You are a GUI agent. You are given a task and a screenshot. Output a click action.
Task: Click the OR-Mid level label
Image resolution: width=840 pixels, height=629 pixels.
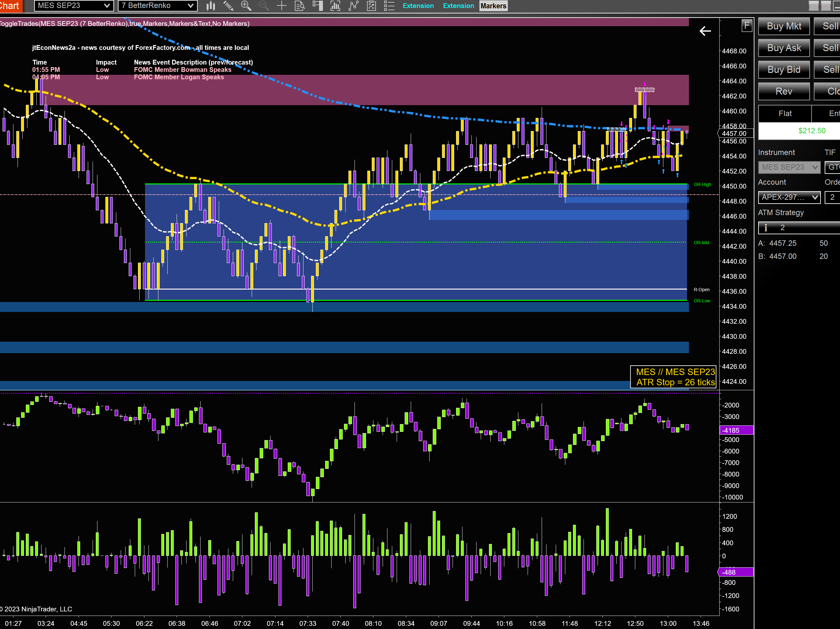point(701,243)
